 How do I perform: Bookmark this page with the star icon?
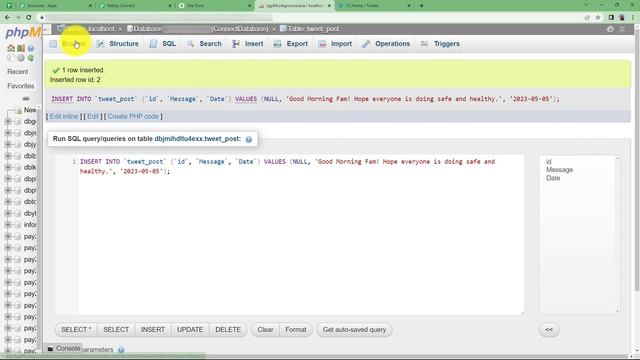[x=598, y=17]
